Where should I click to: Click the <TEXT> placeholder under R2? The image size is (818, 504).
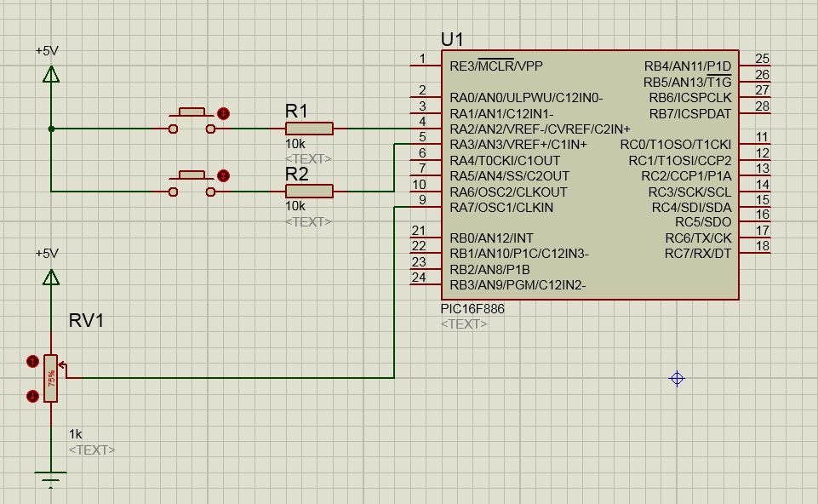tap(308, 221)
